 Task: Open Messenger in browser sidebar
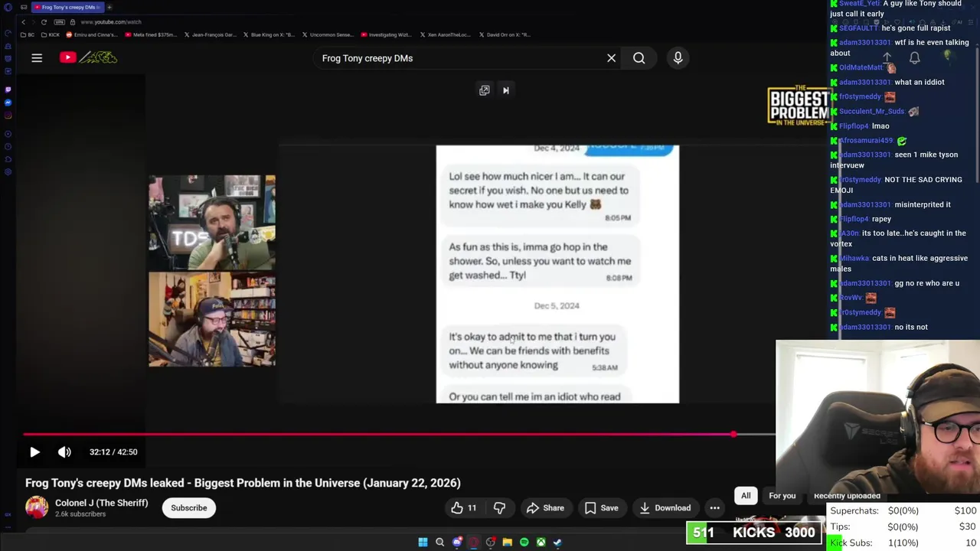tap(8, 103)
